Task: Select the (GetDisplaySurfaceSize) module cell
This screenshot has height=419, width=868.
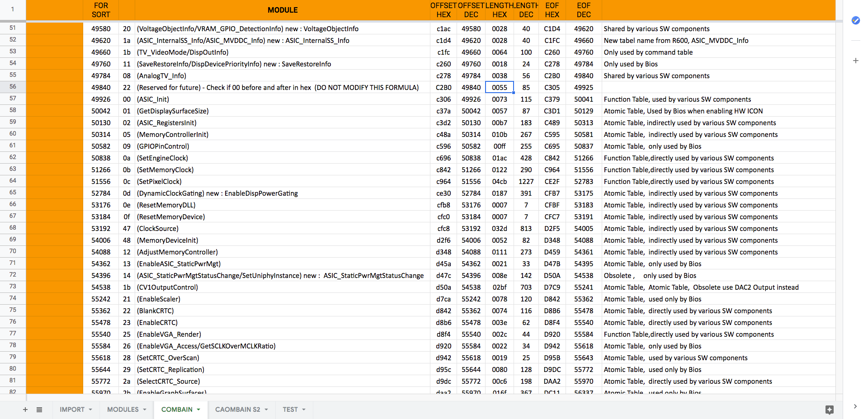Action: (283, 111)
